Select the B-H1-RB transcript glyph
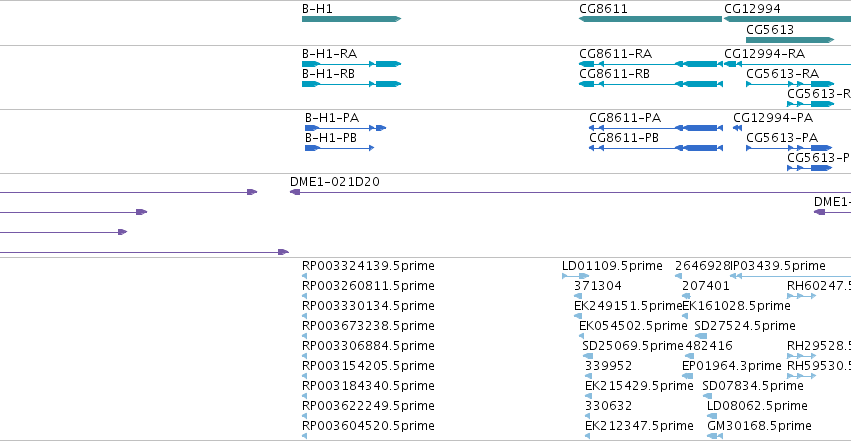The height and width of the screenshot is (441, 851). coord(351,84)
